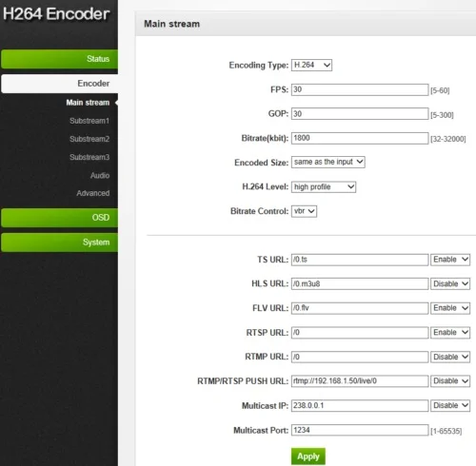476x466 pixels.
Task: Change the HLS URL Disable selector
Action: (x=450, y=283)
